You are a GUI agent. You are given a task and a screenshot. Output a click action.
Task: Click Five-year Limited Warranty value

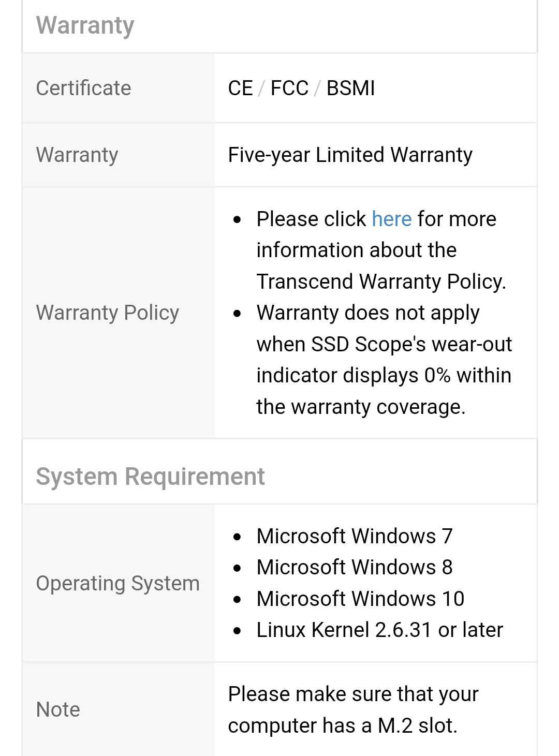tap(350, 155)
